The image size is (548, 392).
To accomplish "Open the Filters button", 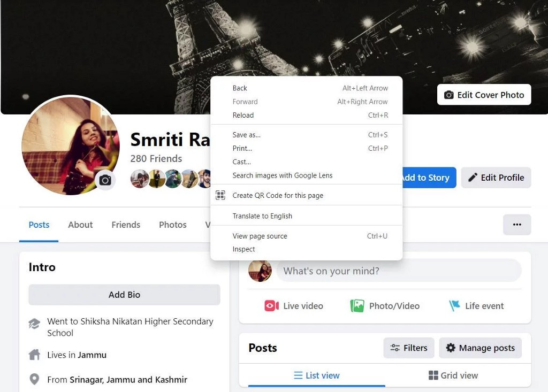I will [x=409, y=348].
